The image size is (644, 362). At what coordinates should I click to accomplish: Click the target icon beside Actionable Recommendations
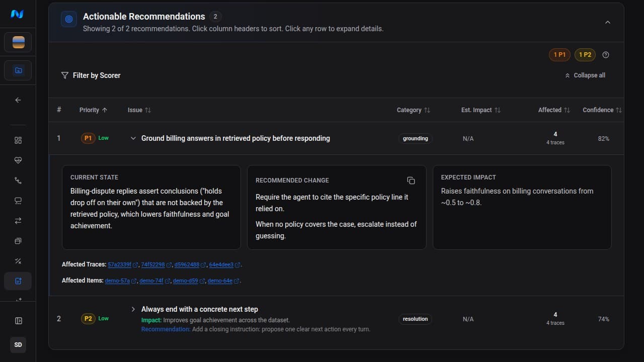(x=69, y=19)
